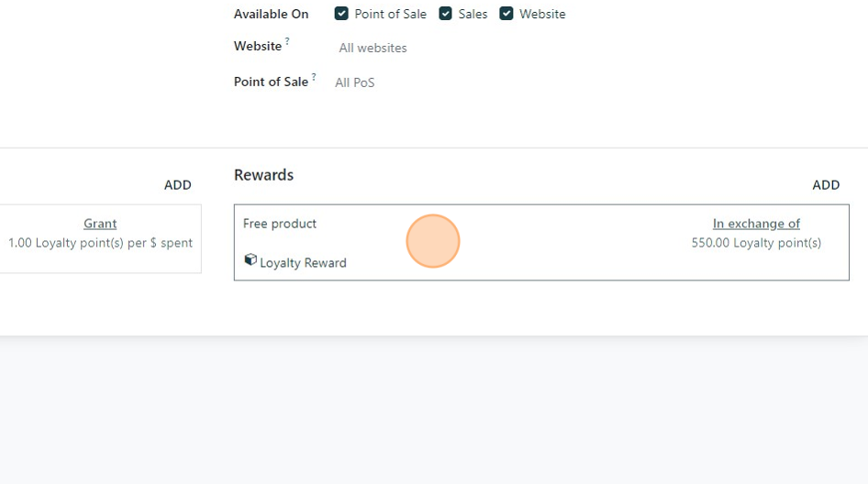The image size is (868, 484).
Task: Click the cube icon beside Loyalty Reward
Action: click(250, 260)
